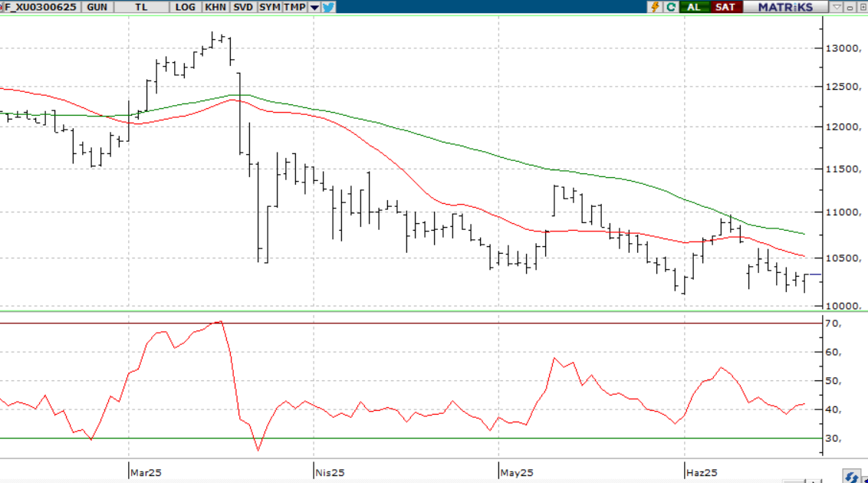Click the F_XU0300625 symbol field
The height and width of the screenshot is (483, 868).
40,7
